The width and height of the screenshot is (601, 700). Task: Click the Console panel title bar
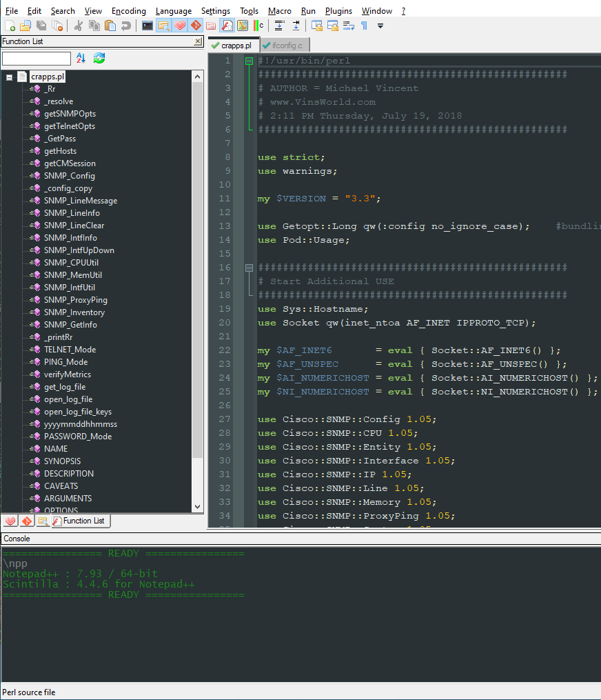(x=300, y=539)
